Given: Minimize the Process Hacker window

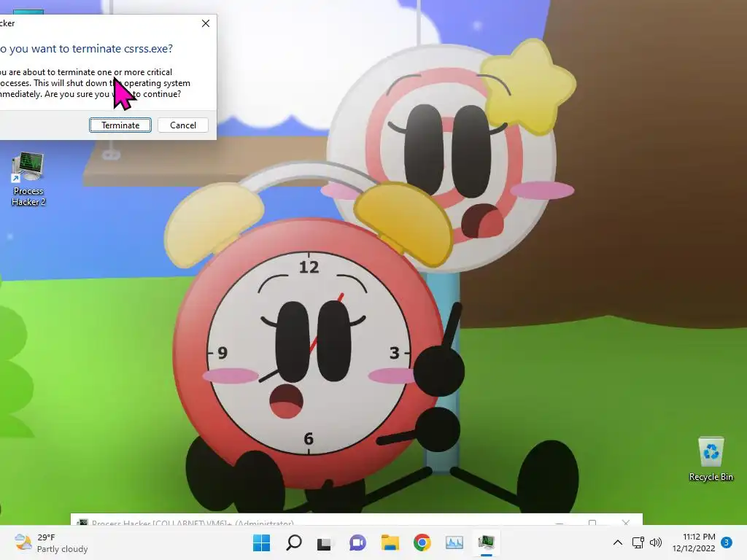Looking at the screenshot, I should click(560, 522).
